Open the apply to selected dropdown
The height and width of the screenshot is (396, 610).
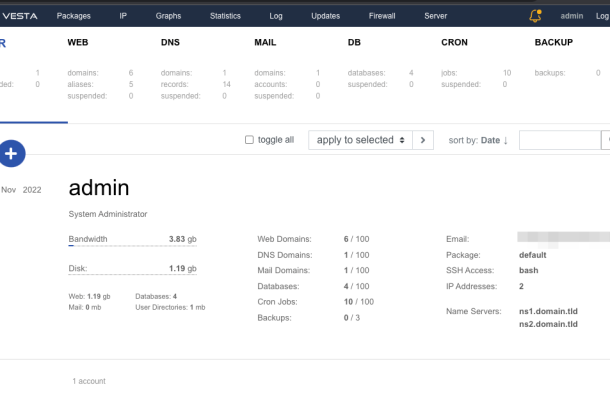tap(360, 140)
